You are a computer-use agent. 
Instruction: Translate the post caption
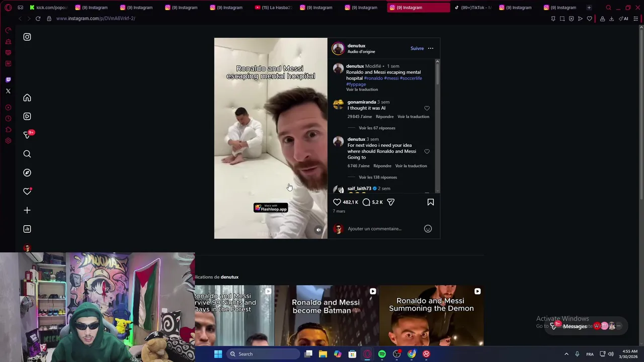(362, 89)
